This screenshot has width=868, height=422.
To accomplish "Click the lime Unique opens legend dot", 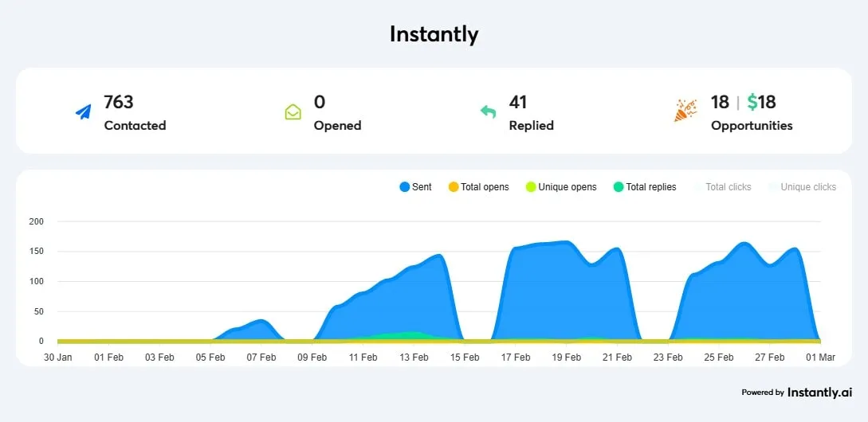I will (531, 187).
